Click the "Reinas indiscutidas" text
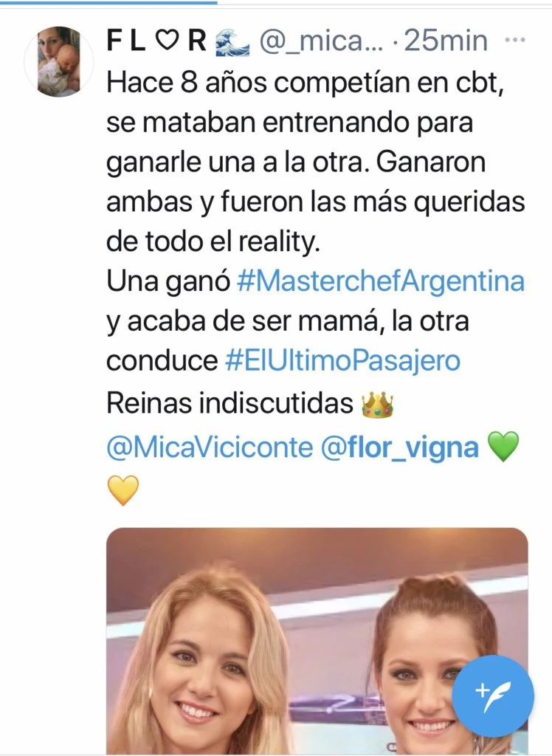Image resolution: width=552 pixels, height=756 pixels. tap(230, 405)
